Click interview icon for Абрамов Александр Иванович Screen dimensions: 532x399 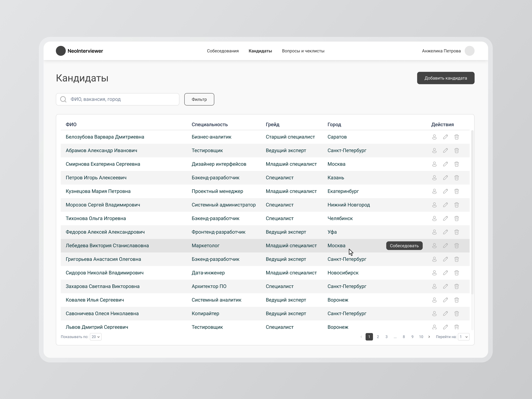(x=434, y=151)
